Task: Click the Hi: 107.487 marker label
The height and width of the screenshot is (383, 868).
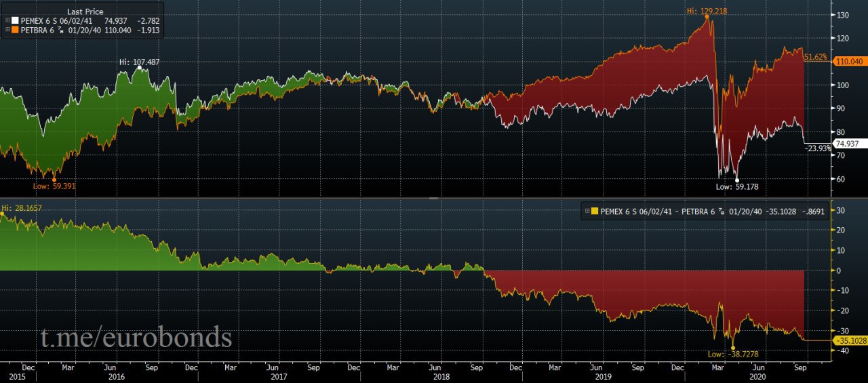Action: coord(139,62)
